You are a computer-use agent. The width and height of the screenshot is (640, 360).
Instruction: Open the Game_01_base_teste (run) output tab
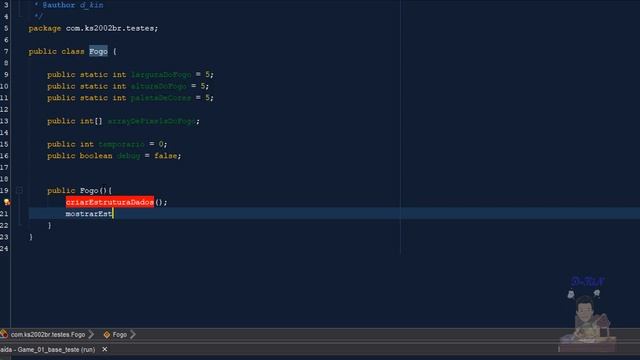pos(48,350)
